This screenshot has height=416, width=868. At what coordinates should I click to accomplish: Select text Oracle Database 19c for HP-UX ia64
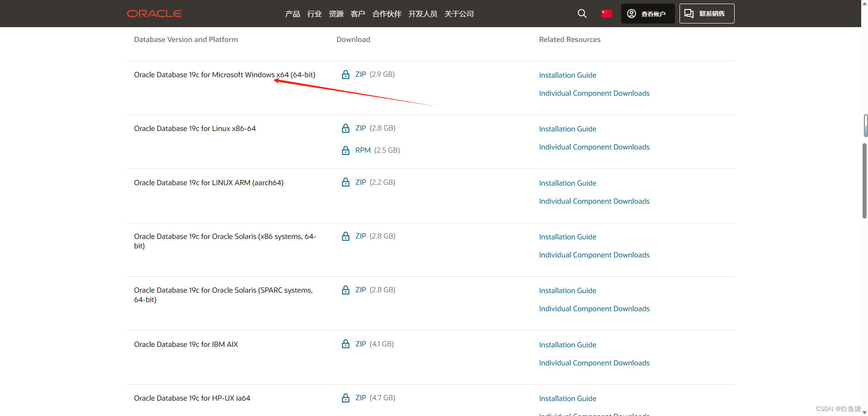[192, 398]
